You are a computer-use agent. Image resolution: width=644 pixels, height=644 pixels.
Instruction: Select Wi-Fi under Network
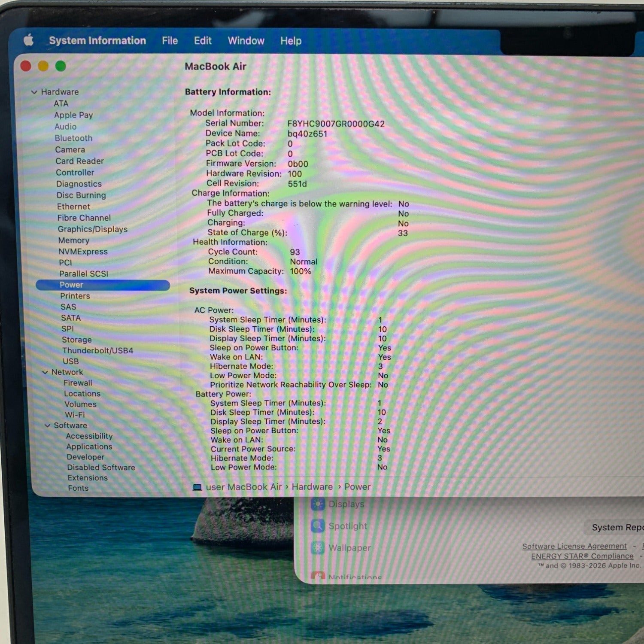click(x=75, y=415)
